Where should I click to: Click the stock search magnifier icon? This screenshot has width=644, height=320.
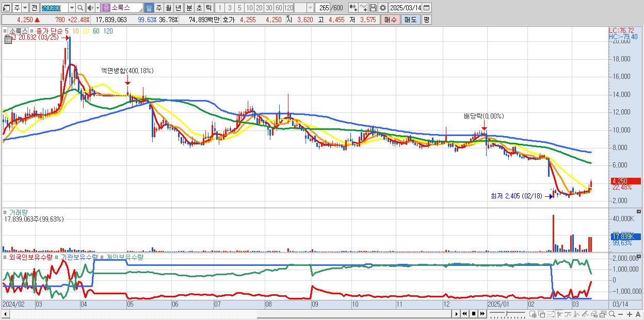tap(81, 8)
